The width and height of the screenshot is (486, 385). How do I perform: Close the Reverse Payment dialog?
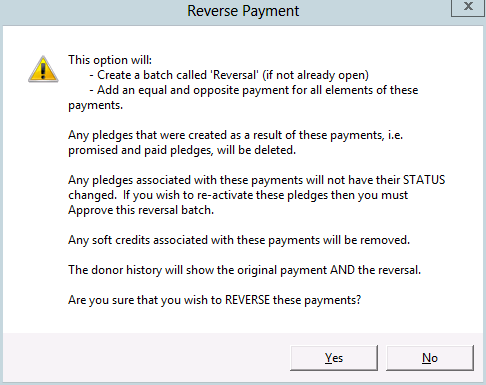[x=468, y=7]
